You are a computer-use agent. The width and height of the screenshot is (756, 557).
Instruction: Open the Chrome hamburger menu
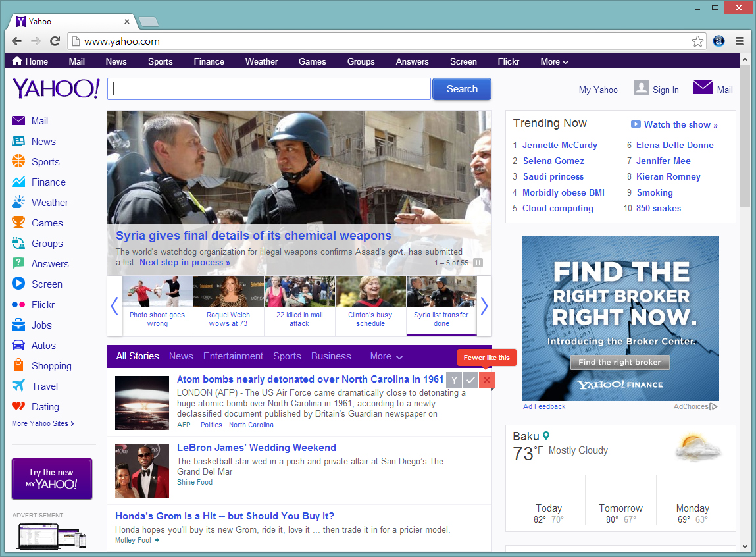(x=740, y=41)
